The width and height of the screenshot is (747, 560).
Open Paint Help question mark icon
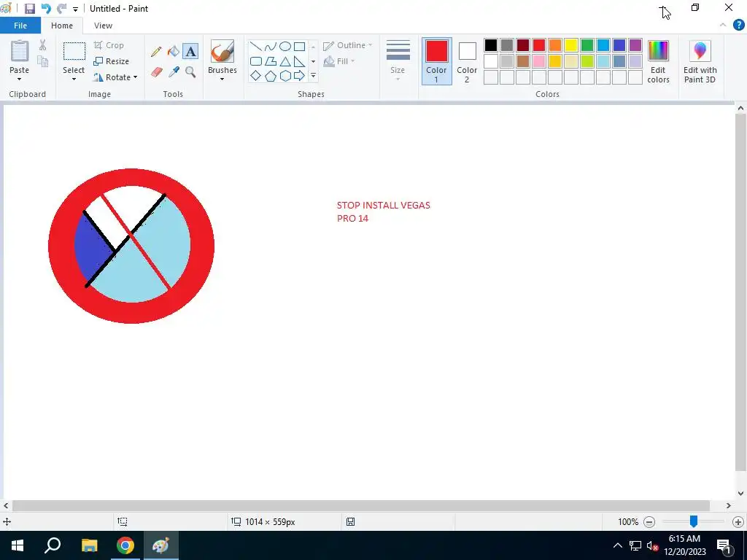[x=738, y=26]
